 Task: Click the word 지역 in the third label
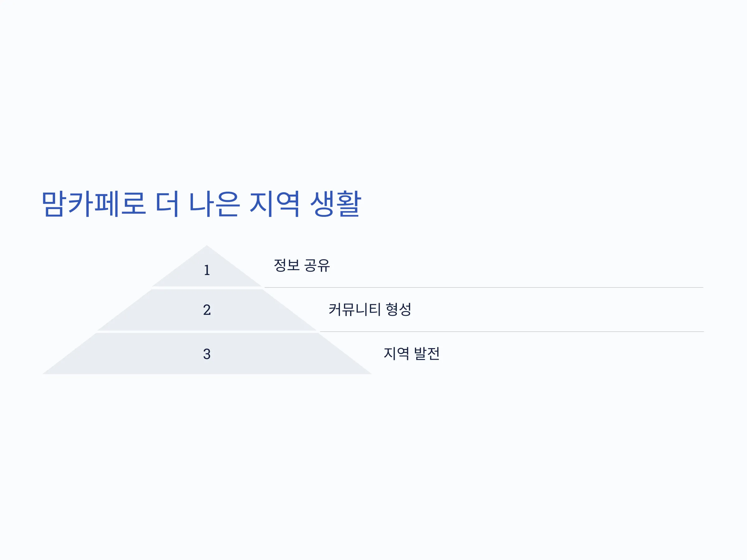[396, 353]
